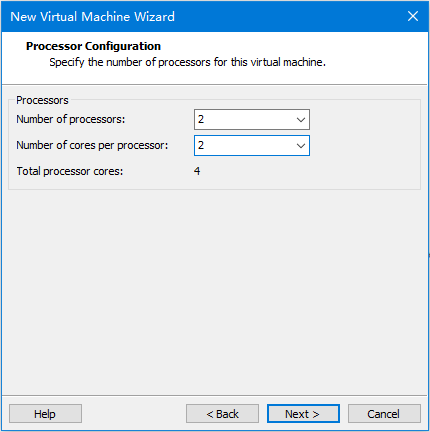Select the cores per processor combo box value
The height and width of the screenshot is (432, 430).
pyautogui.click(x=252, y=145)
